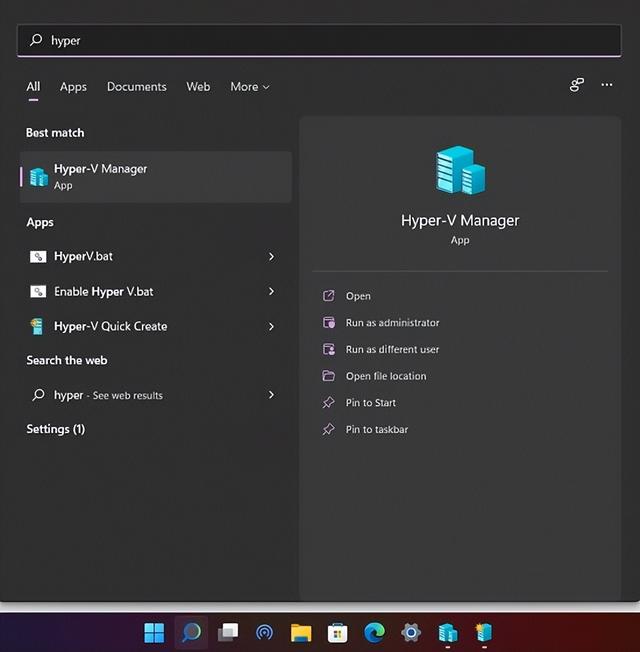640x652 pixels.
Task: Expand HyperV.bat result chevron
Action: [x=271, y=257]
